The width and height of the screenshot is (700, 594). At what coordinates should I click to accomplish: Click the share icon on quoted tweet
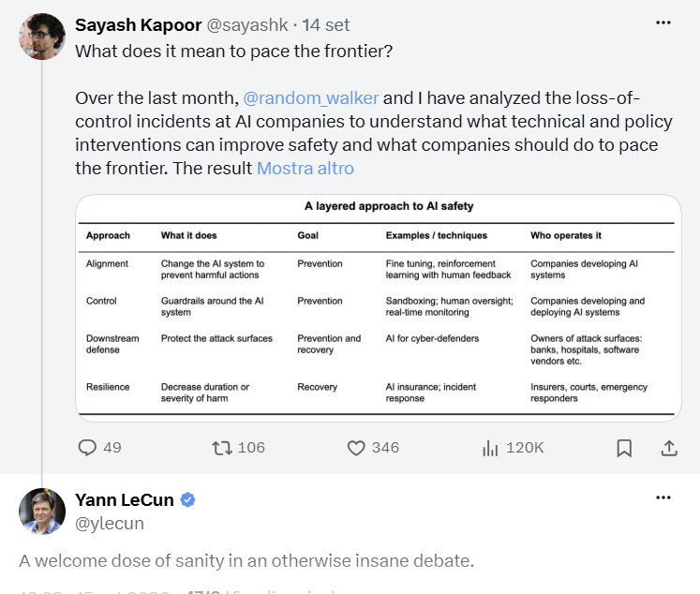[x=669, y=448]
